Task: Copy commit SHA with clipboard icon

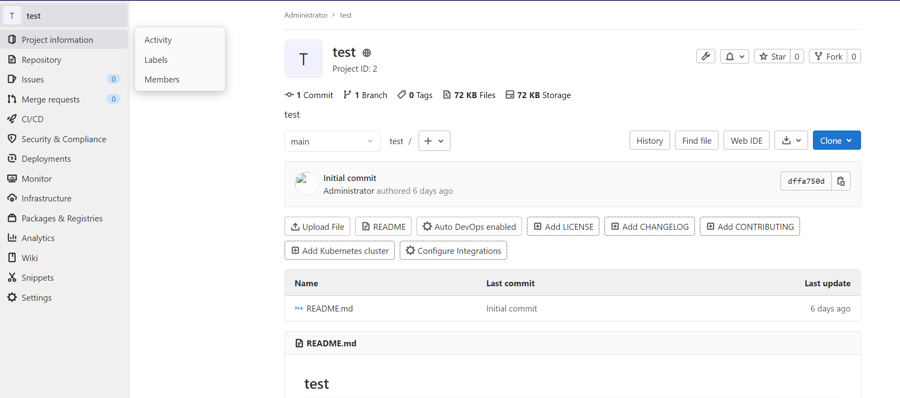Action: coord(841,181)
